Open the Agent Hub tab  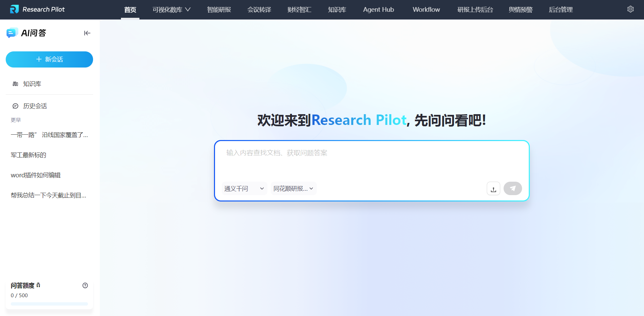pos(378,10)
